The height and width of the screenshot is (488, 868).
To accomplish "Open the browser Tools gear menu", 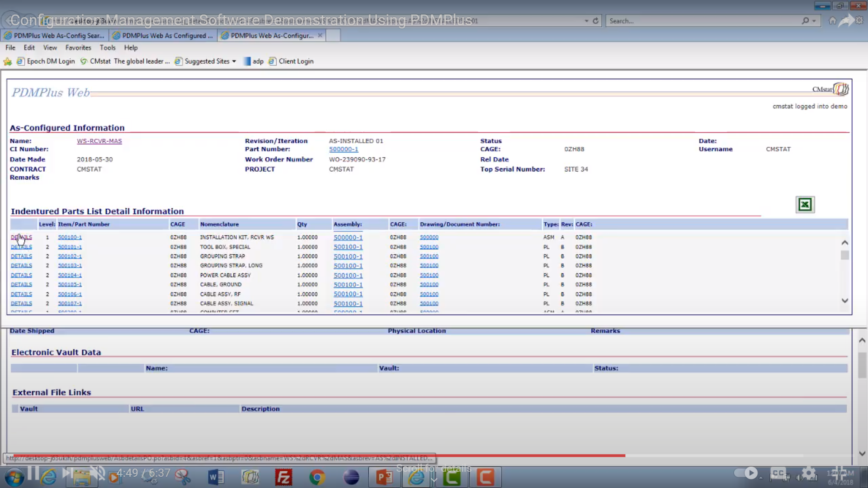I will [860, 21].
